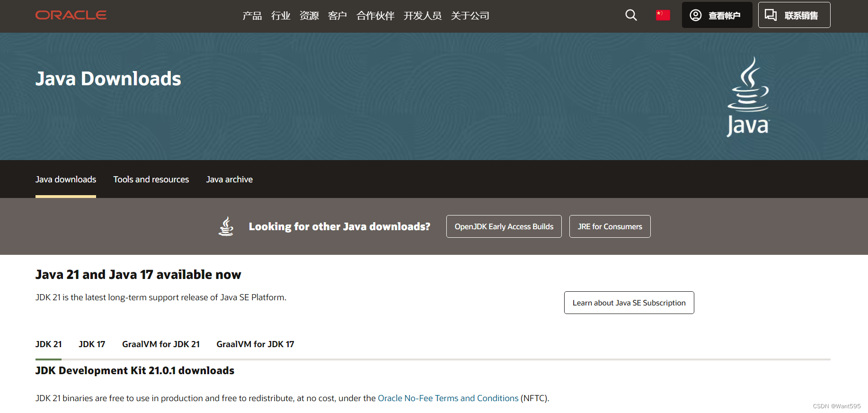Click Learn about Java SE Subscription
Image resolution: width=868 pixels, height=413 pixels.
point(629,303)
